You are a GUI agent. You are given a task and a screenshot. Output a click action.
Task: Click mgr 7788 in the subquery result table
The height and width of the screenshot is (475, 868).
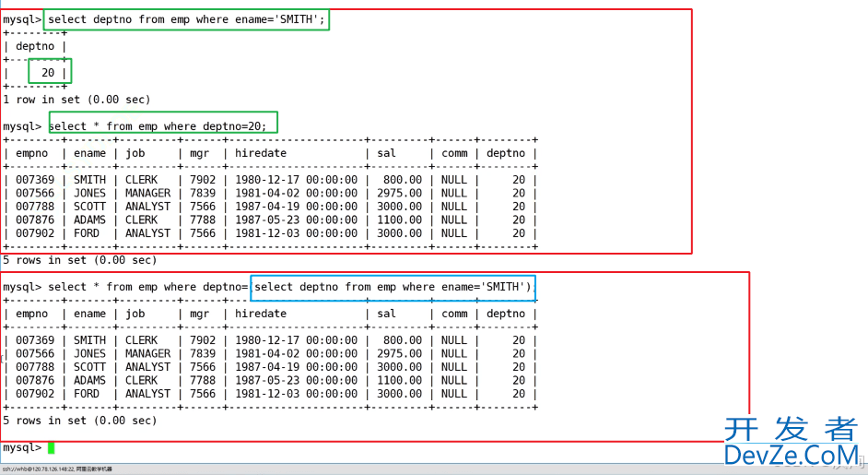tap(203, 380)
